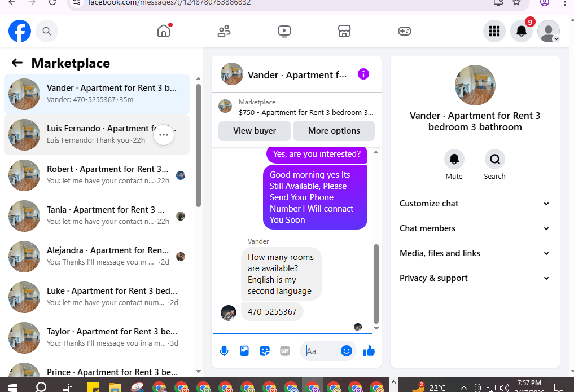Bookmark this page with the star icon
This screenshot has height=392, width=574.
point(516,3)
